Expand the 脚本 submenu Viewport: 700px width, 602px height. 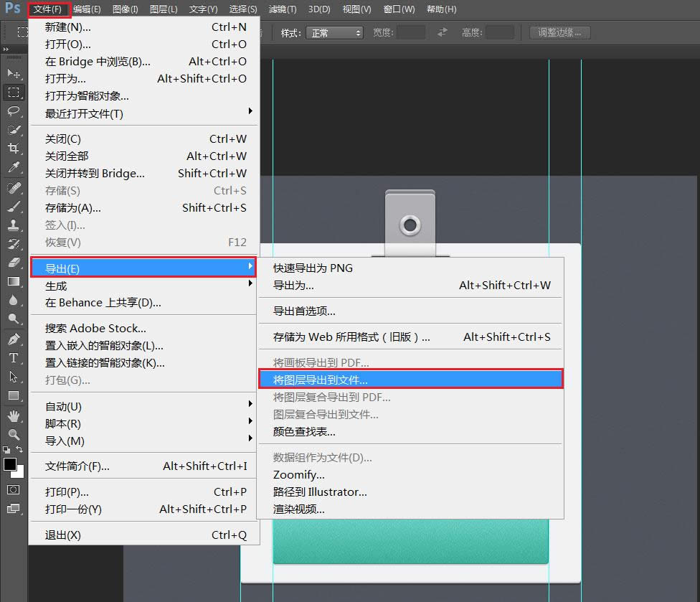(x=143, y=423)
